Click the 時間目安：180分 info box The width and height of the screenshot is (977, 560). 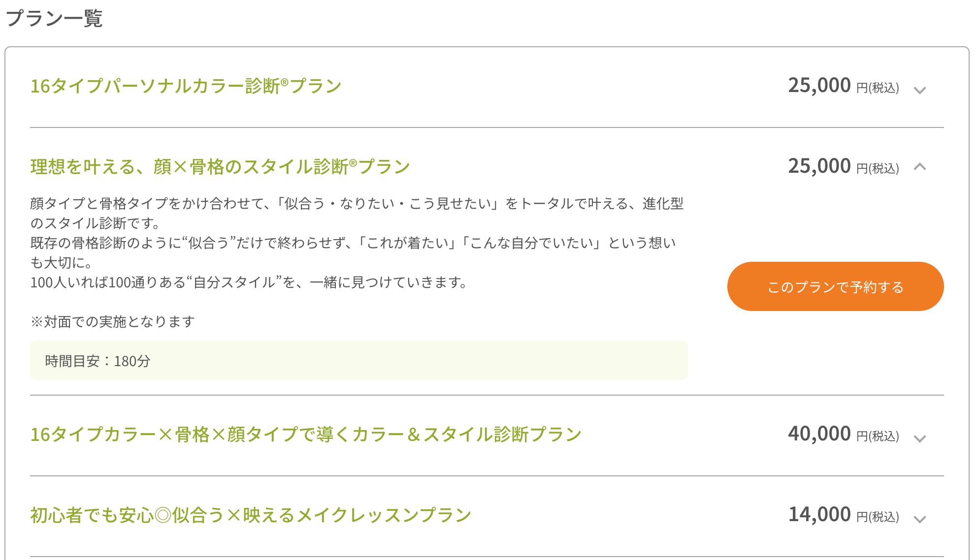[x=358, y=361]
